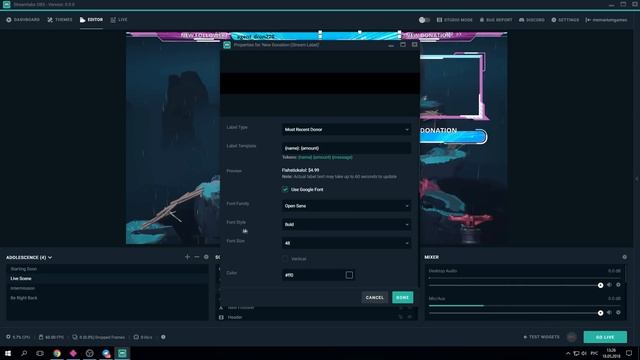Select the Live Scene entry

coord(107,278)
